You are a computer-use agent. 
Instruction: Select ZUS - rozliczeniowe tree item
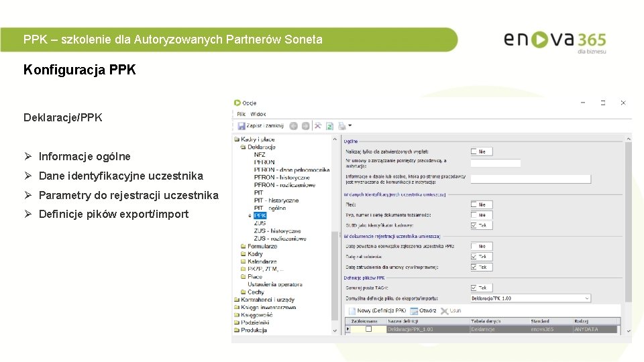point(280,239)
